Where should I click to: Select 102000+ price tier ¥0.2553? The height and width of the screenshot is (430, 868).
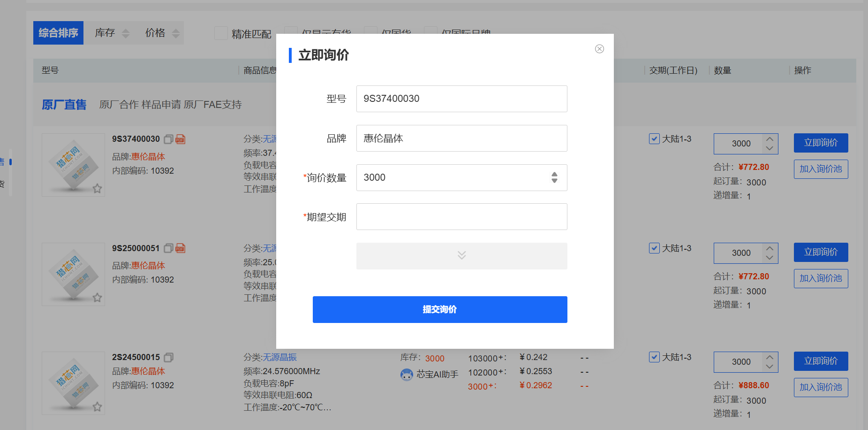click(510, 372)
